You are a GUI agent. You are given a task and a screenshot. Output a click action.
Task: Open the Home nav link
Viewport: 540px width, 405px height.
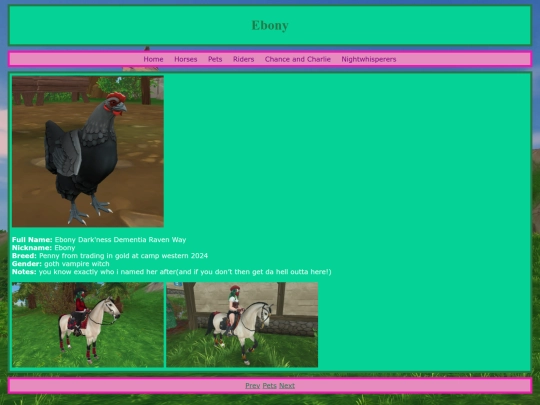click(153, 59)
